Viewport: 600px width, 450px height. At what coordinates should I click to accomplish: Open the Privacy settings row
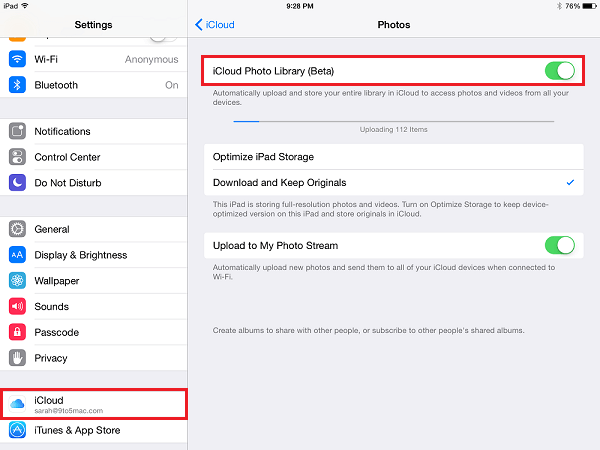click(51, 358)
